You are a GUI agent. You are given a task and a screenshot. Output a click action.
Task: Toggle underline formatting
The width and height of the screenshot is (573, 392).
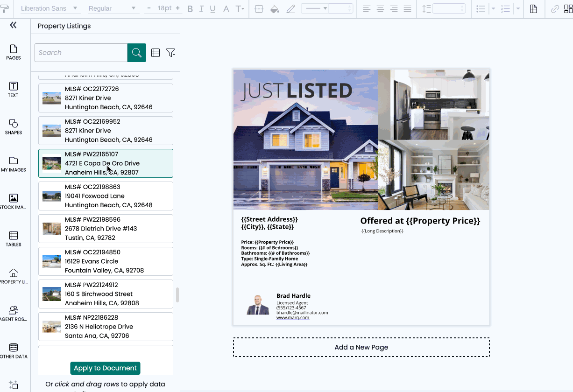[x=213, y=9]
